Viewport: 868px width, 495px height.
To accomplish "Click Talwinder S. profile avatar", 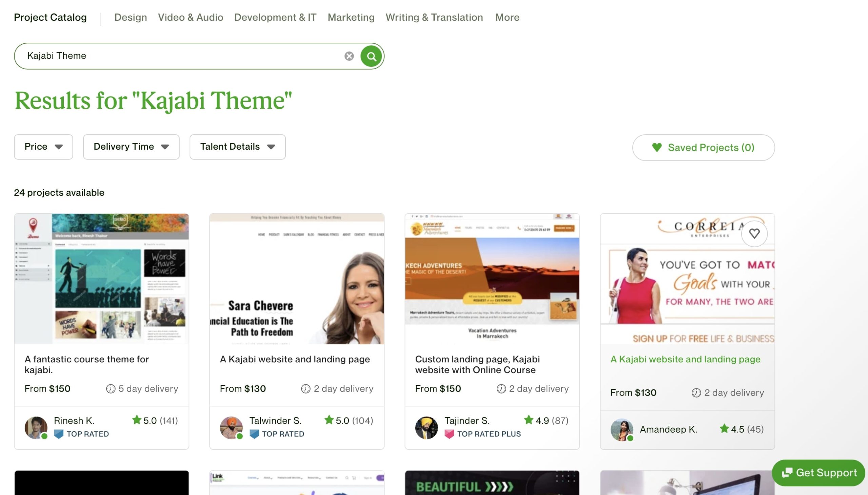I will [231, 428].
